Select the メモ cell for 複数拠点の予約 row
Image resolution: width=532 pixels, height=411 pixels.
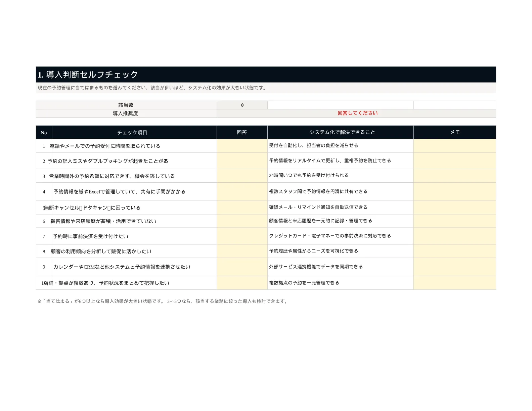(455, 283)
